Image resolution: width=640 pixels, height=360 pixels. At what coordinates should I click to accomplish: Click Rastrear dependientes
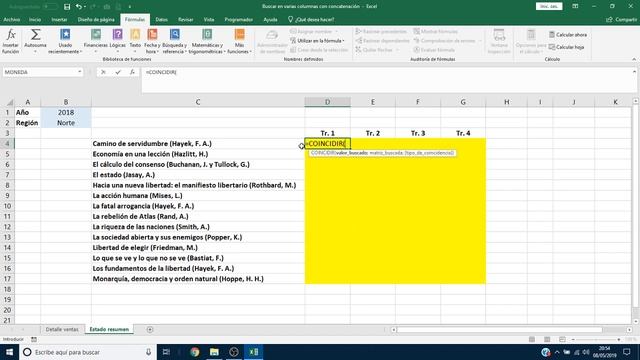[382, 41]
